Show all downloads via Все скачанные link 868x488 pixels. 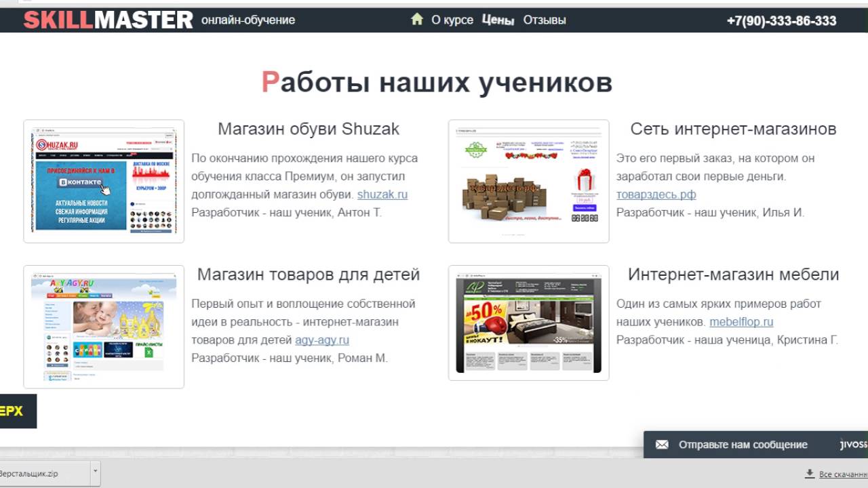point(844,474)
